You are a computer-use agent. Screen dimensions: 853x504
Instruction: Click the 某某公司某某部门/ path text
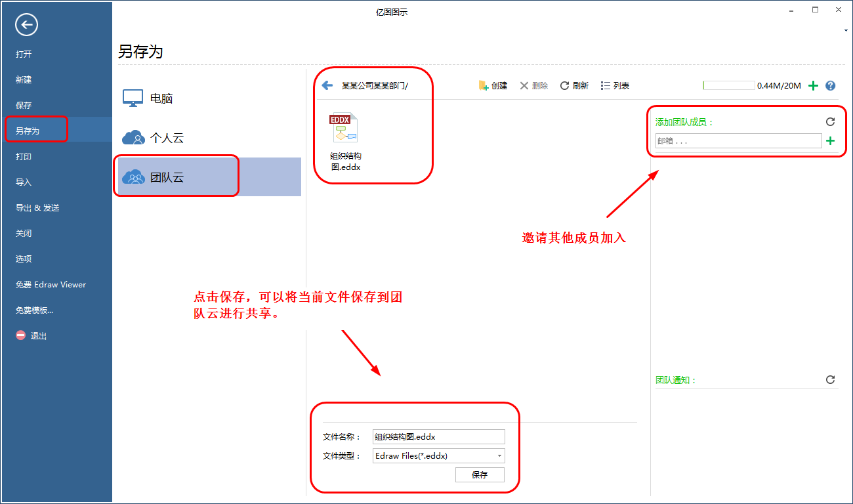375,86
